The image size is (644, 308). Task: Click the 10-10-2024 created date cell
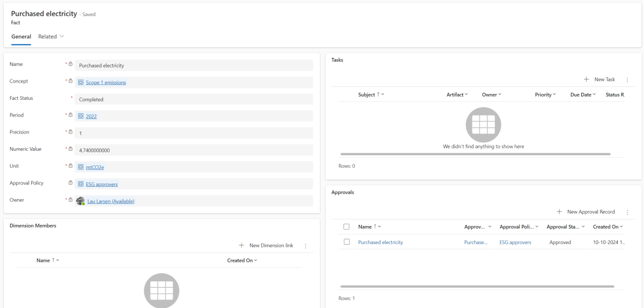[x=609, y=243]
